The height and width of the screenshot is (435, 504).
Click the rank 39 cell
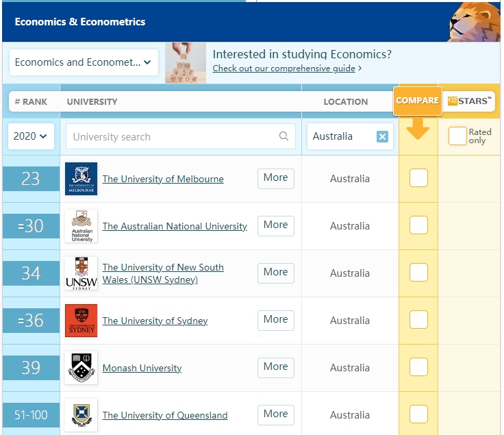(x=31, y=368)
